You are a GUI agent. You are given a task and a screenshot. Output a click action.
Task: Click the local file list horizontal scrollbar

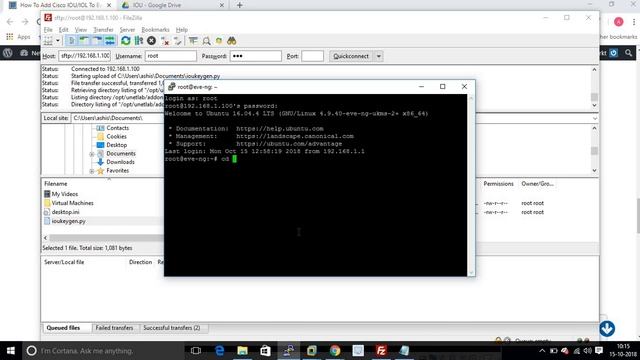click(x=106, y=238)
